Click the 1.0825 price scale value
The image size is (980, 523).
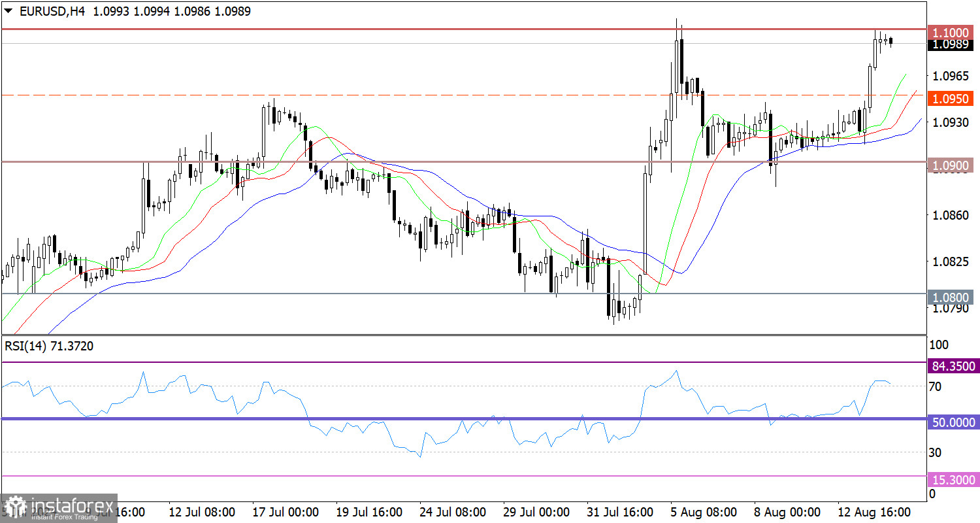950,261
